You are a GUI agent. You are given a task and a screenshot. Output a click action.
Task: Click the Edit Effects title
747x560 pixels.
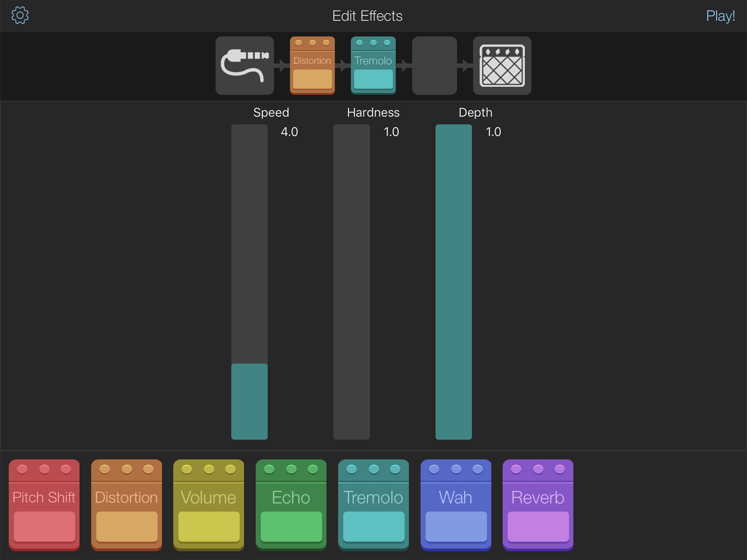coord(367,16)
